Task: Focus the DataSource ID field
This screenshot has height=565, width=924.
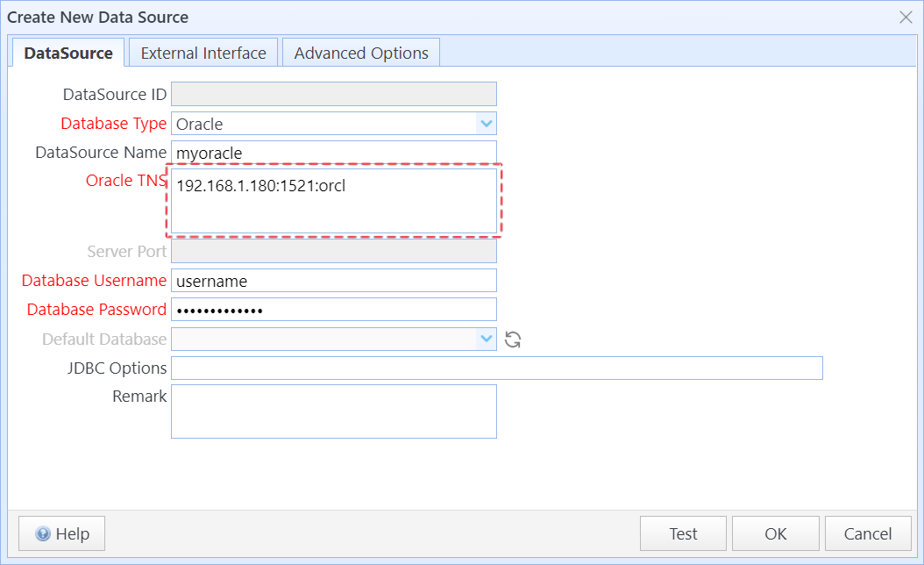Action: [333, 94]
